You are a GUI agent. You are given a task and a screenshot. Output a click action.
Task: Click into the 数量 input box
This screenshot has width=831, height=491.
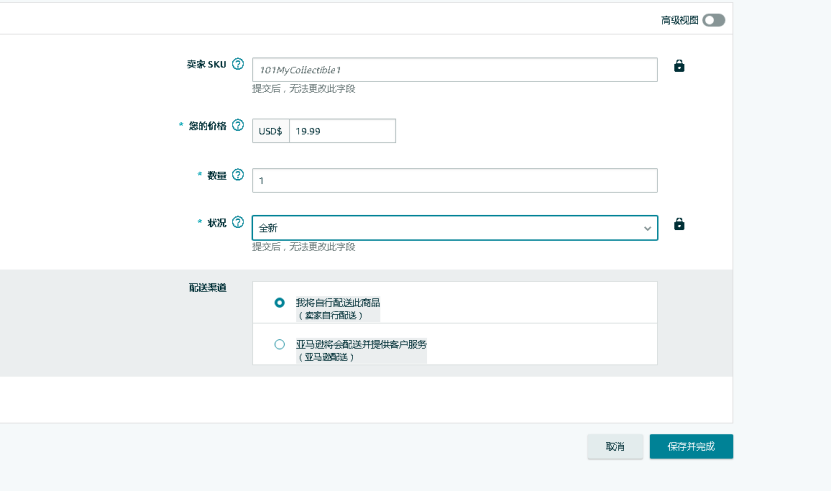[454, 180]
